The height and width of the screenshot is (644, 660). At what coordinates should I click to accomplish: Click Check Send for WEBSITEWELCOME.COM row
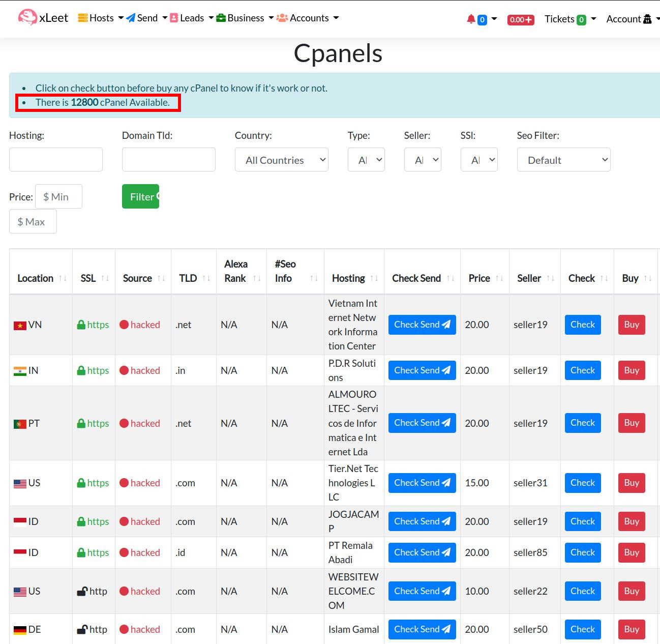pyautogui.click(x=422, y=591)
